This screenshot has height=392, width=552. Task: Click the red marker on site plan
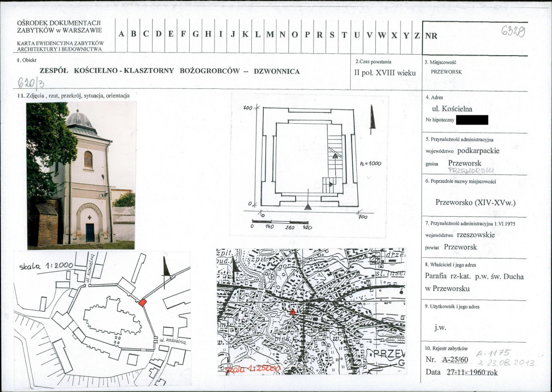click(x=142, y=302)
